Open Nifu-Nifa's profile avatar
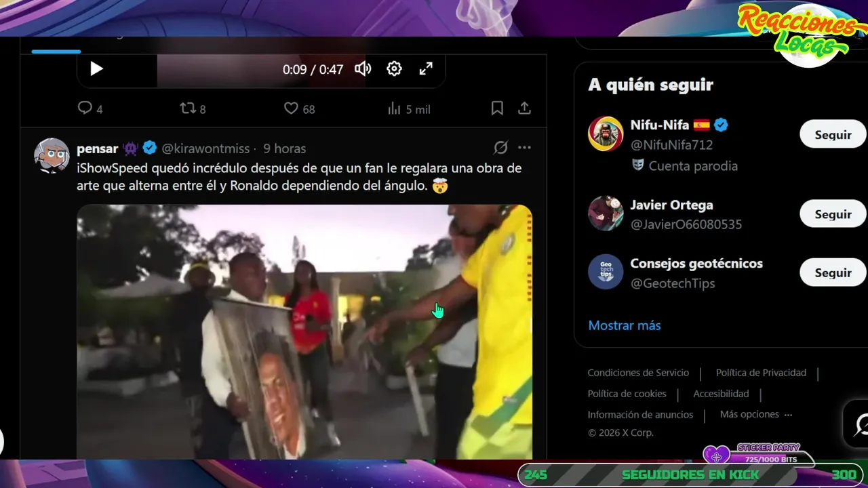Image resolution: width=868 pixels, height=488 pixels. tap(606, 134)
